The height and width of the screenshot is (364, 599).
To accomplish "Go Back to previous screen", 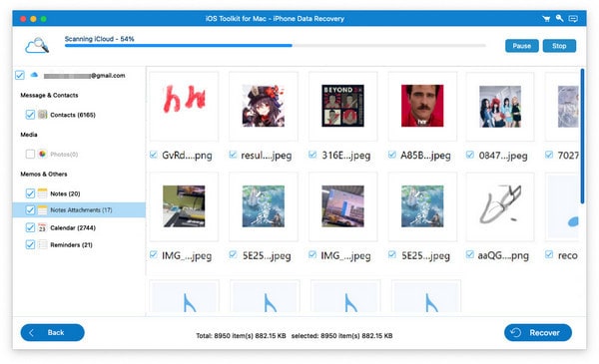I will click(x=52, y=333).
